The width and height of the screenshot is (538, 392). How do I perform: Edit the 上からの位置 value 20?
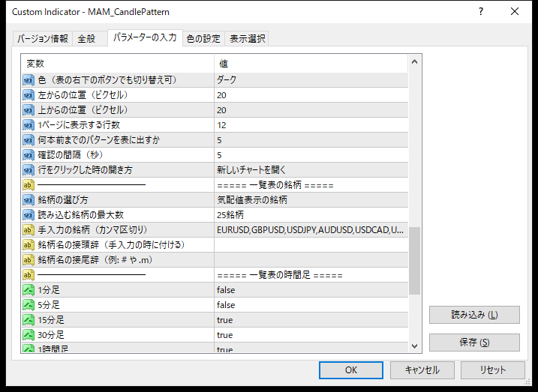[x=311, y=110]
